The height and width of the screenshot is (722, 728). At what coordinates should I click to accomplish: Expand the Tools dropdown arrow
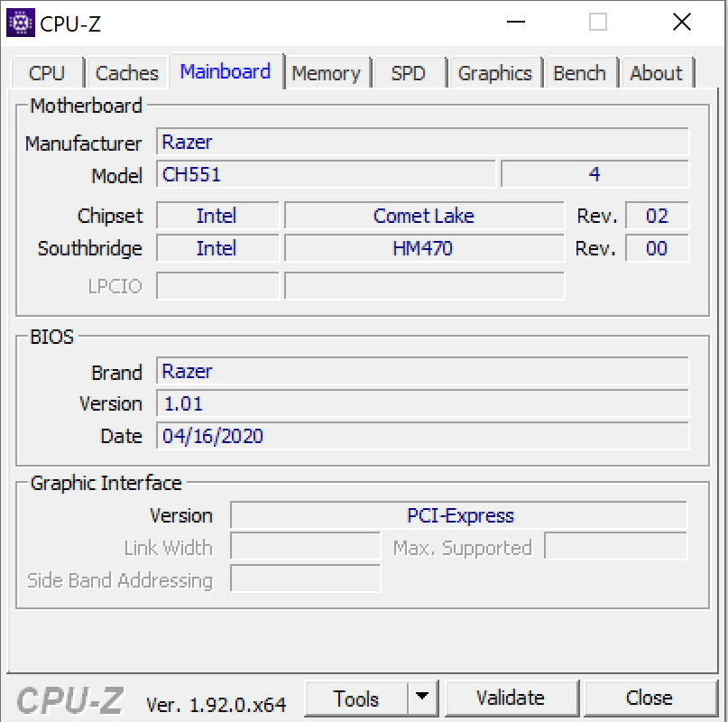[x=422, y=699]
